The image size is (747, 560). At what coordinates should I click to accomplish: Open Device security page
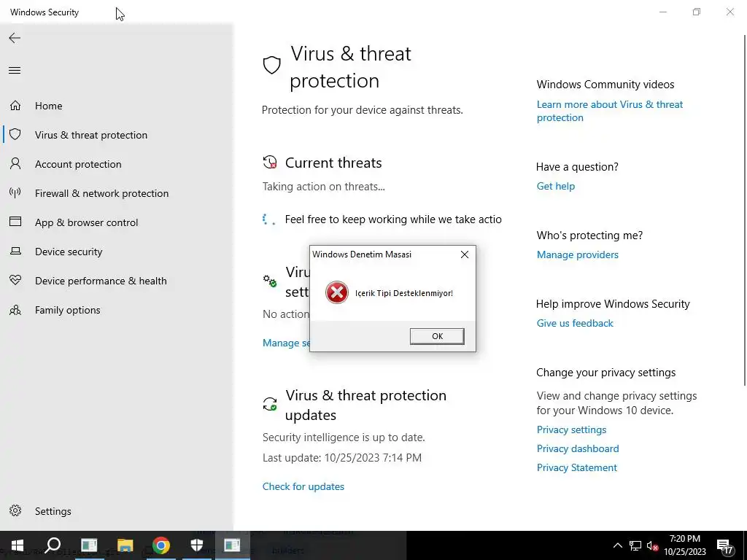coord(69,252)
